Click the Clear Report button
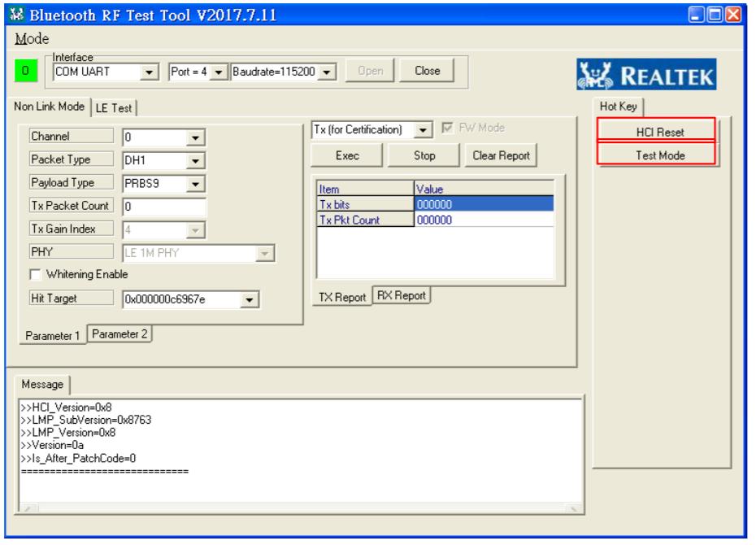The image size is (756, 545). click(501, 156)
